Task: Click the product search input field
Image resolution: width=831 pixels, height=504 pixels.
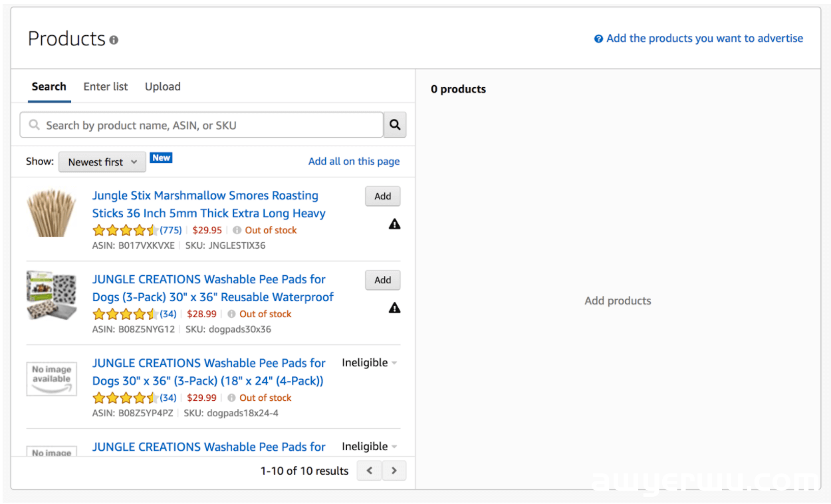Action: click(202, 125)
